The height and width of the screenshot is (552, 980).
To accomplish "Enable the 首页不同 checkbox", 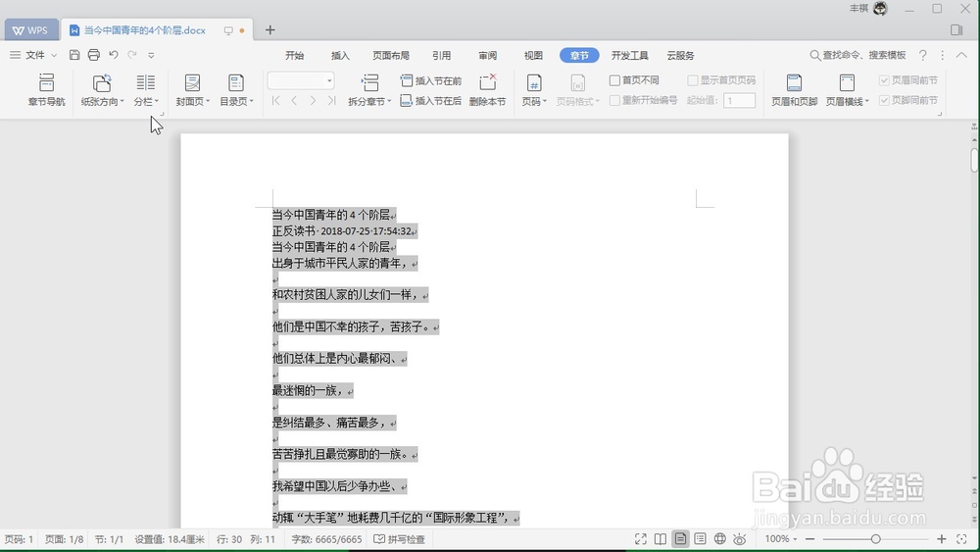I will pyautogui.click(x=615, y=80).
